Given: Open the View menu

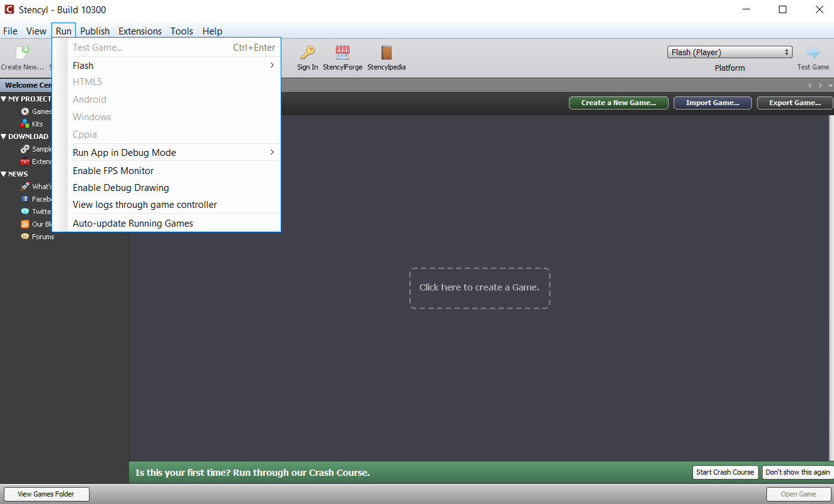Looking at the screenshot, I should coord(36,31).
